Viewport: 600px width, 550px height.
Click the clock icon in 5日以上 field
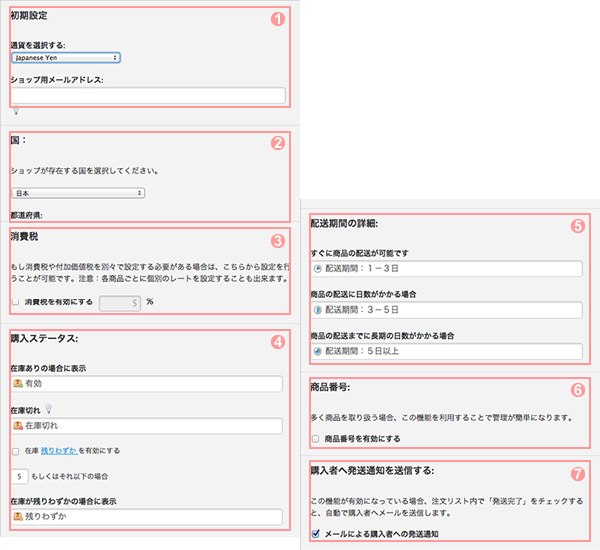[318, 351]
